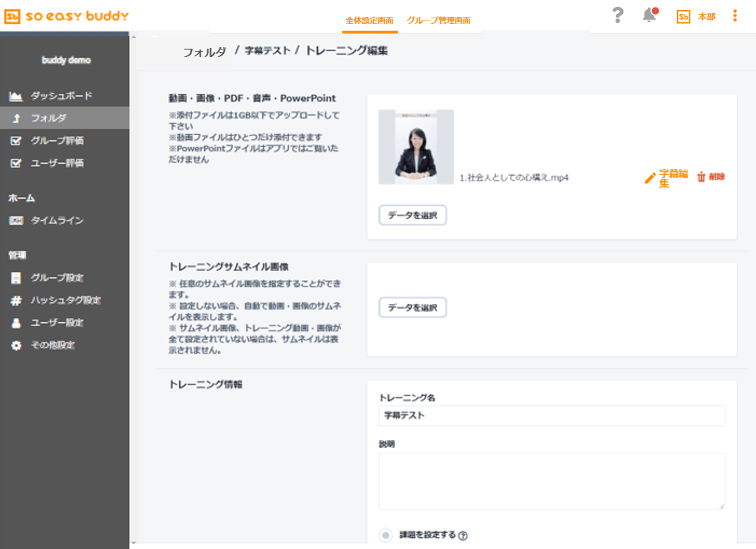Open ユーザー設定 in the sidebar
The width and height of the screenshot is (756, 549).
click(57, 323)
